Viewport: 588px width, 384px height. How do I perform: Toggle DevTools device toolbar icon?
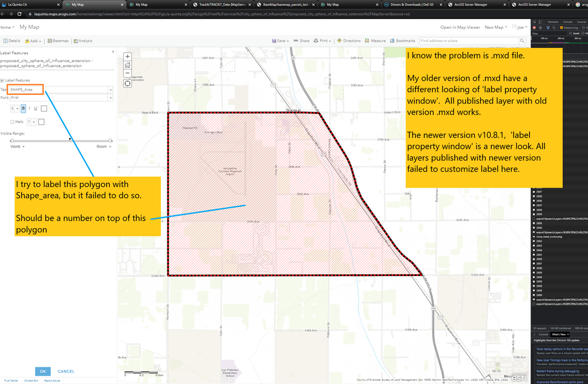point(540,22)
